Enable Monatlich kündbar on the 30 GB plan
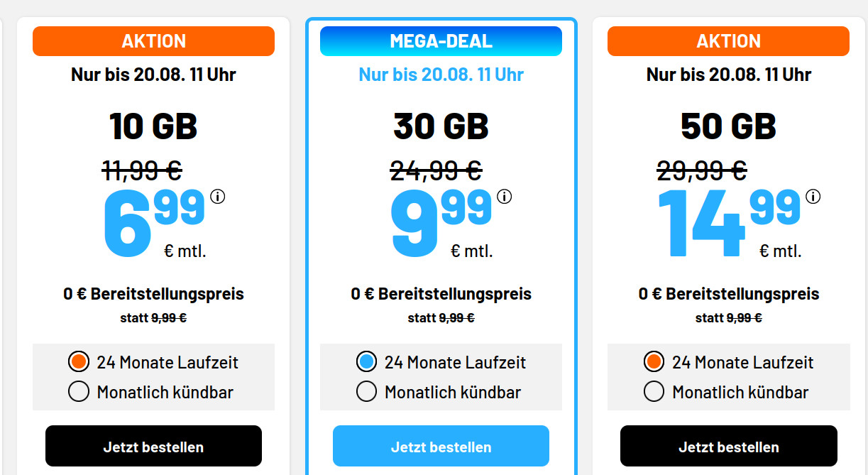868x475 pixels. [x=366, y=391]
